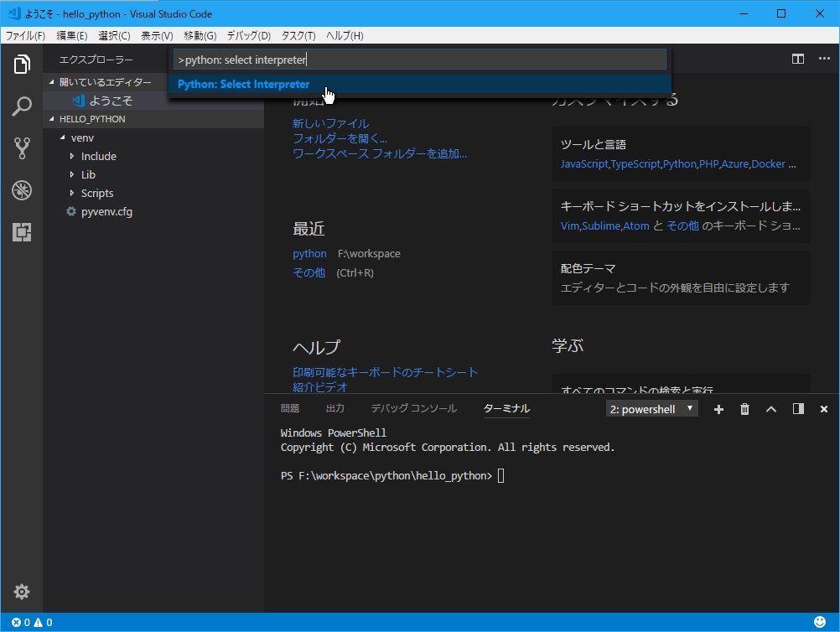
Task: Click the command palette input field
Action: click(419, 60)
